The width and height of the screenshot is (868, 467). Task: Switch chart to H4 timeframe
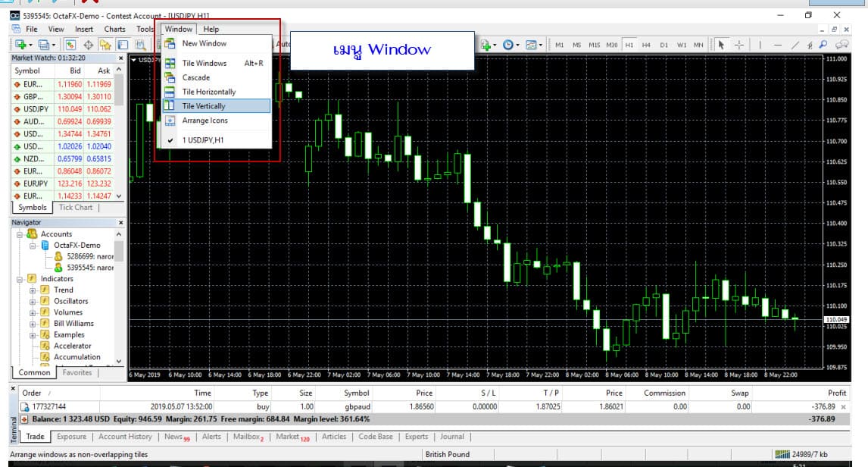646,45
